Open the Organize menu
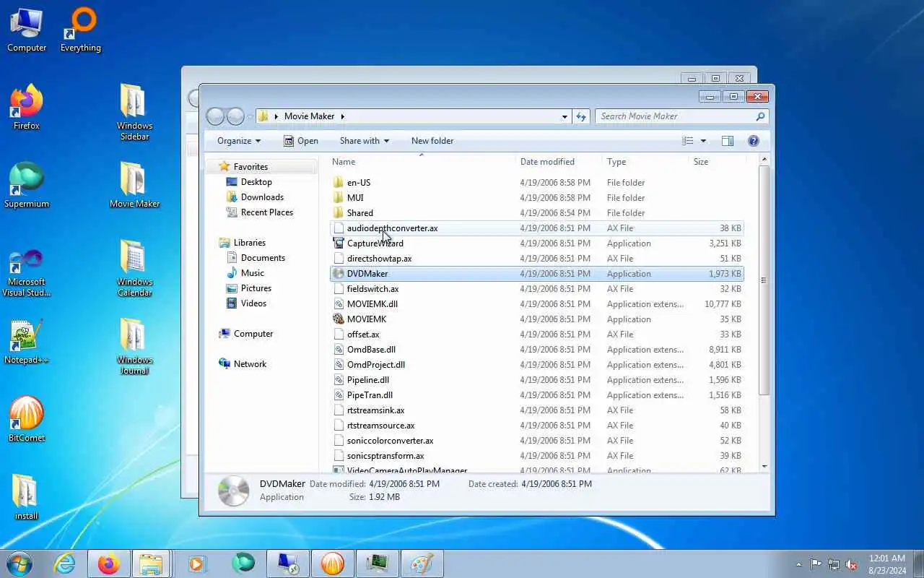924x578 pixels. coord(239,141)
